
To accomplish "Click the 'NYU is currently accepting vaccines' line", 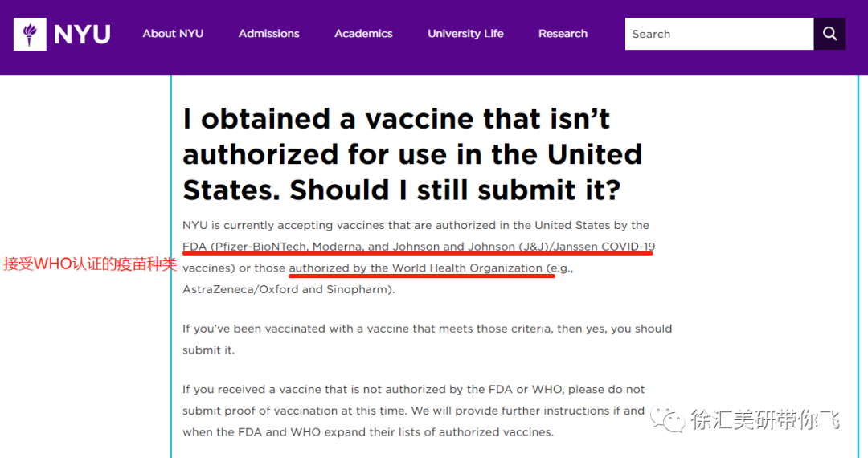I will (416, 225).
